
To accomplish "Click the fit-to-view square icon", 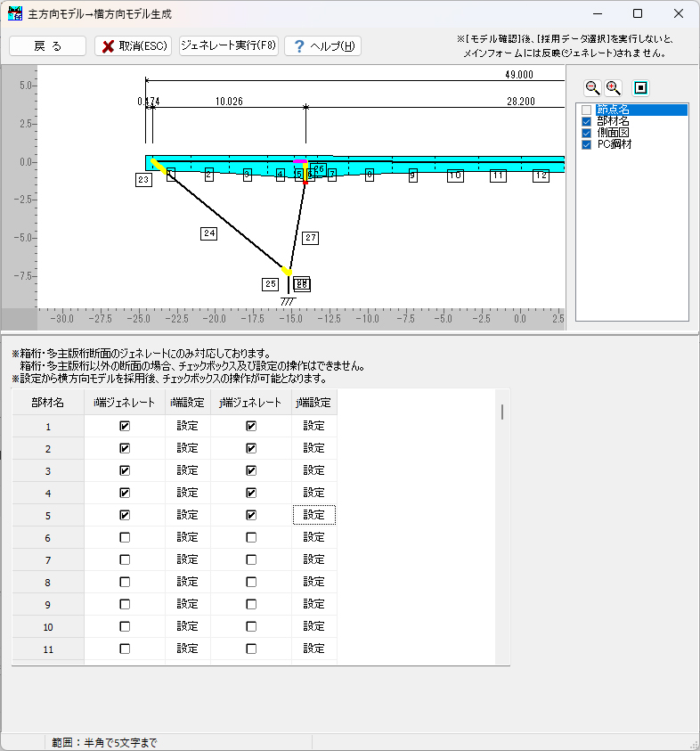I will pos(640,87).
